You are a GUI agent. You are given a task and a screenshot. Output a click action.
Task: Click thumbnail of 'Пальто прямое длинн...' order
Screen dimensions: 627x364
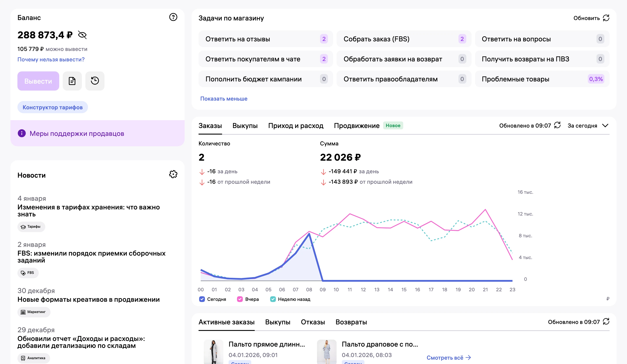213,352
